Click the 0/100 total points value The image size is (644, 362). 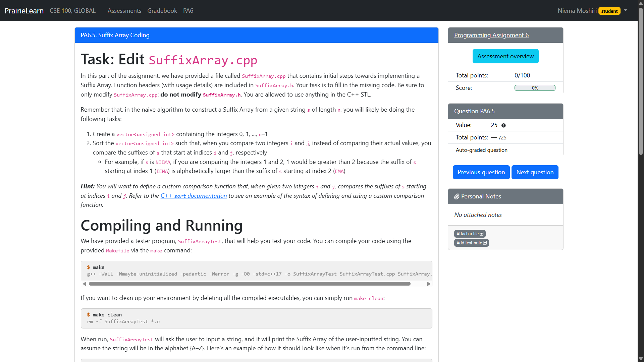click(522, 75)
